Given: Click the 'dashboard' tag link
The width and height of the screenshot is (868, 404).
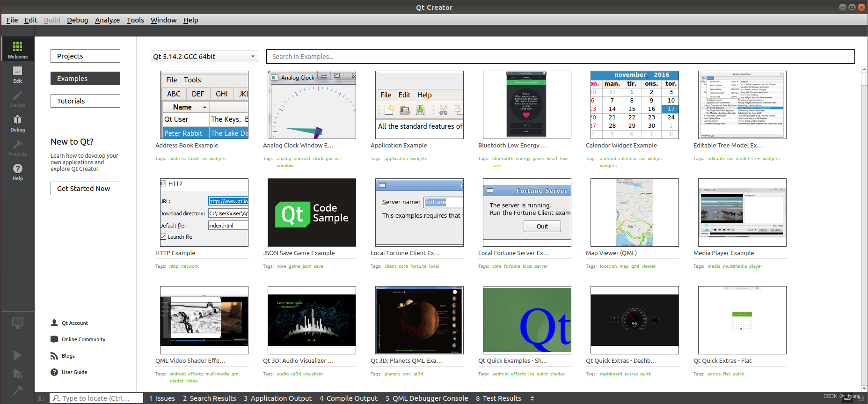Looking at the screenshot, I should click(611, 374).
